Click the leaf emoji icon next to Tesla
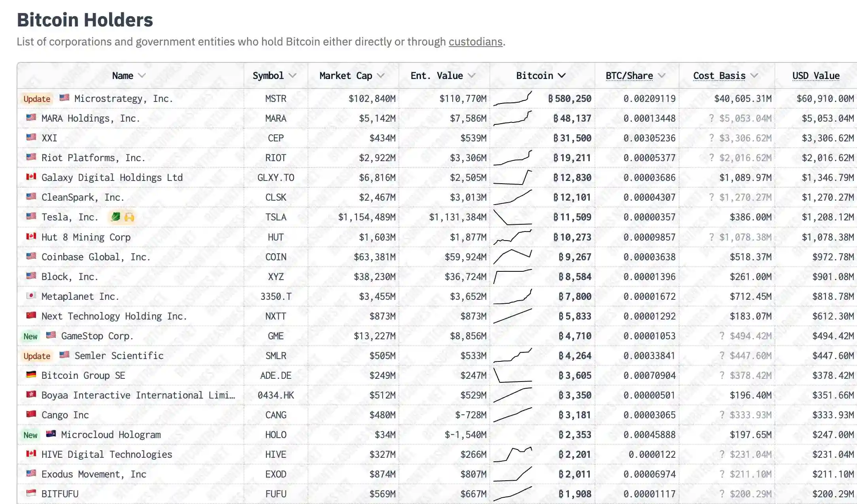Viewport: 857px width, 504px height. point(115,217)
